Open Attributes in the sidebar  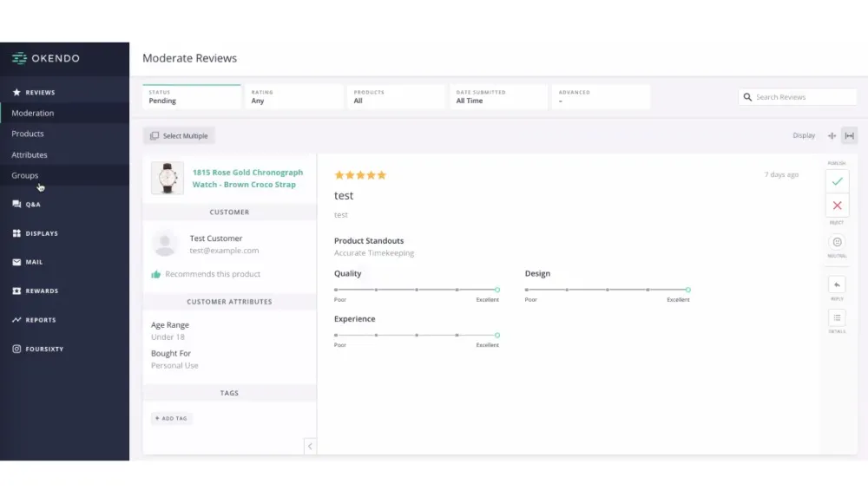pyautogui.click(x=65, y=154)
